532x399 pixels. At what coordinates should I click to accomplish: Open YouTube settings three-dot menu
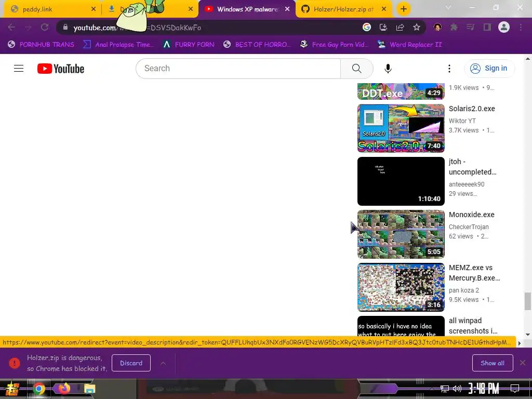click(x=449, y=69)
